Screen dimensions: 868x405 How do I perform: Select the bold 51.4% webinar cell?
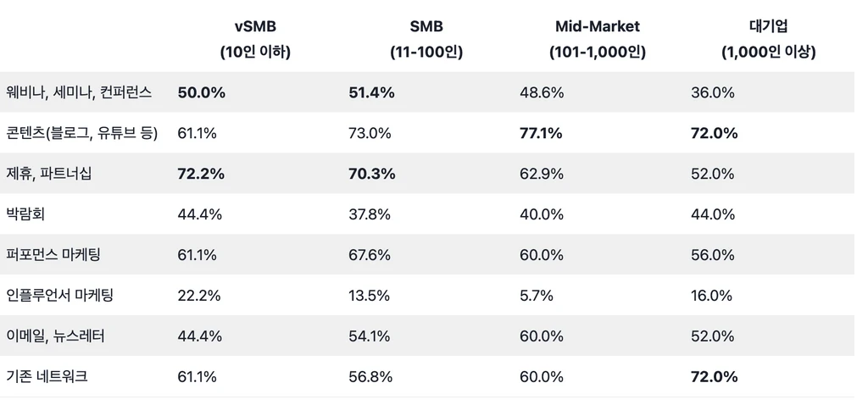pyautogui.click(x=372, y=92)
